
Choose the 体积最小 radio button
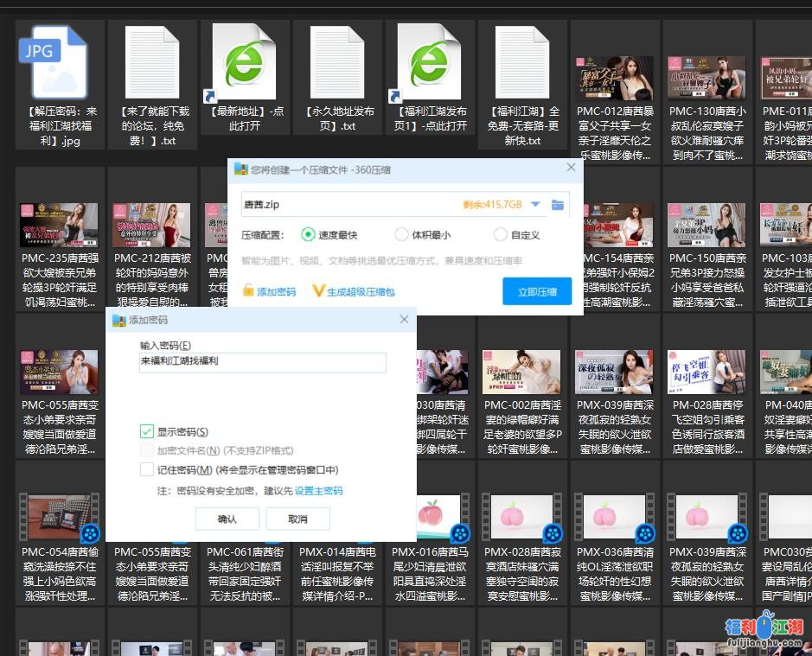[401, 234]
